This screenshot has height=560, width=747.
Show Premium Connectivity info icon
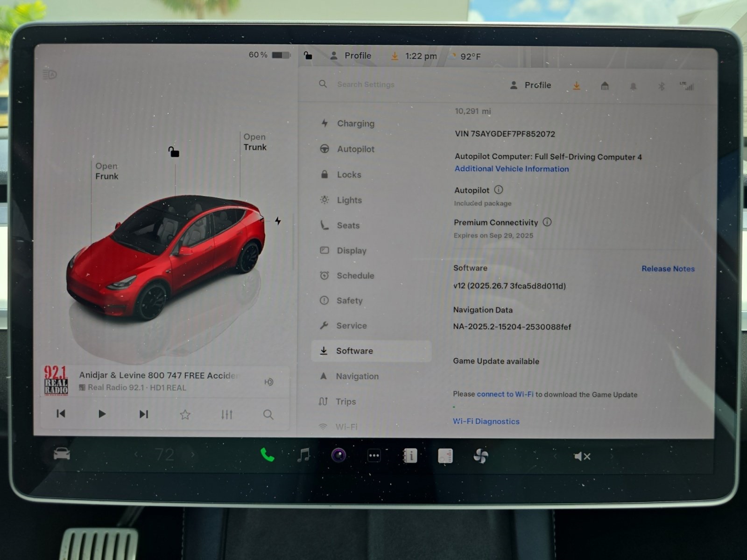[547, 222]
